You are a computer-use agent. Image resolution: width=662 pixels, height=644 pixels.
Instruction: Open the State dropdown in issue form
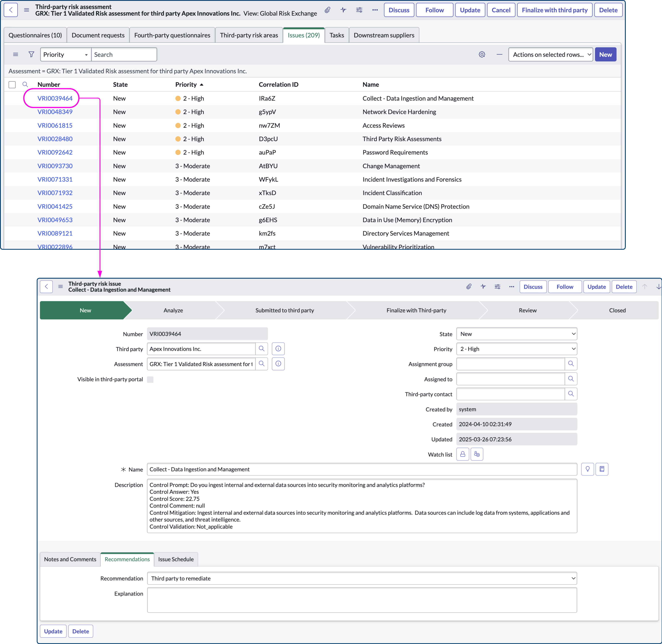click(517, 334)
